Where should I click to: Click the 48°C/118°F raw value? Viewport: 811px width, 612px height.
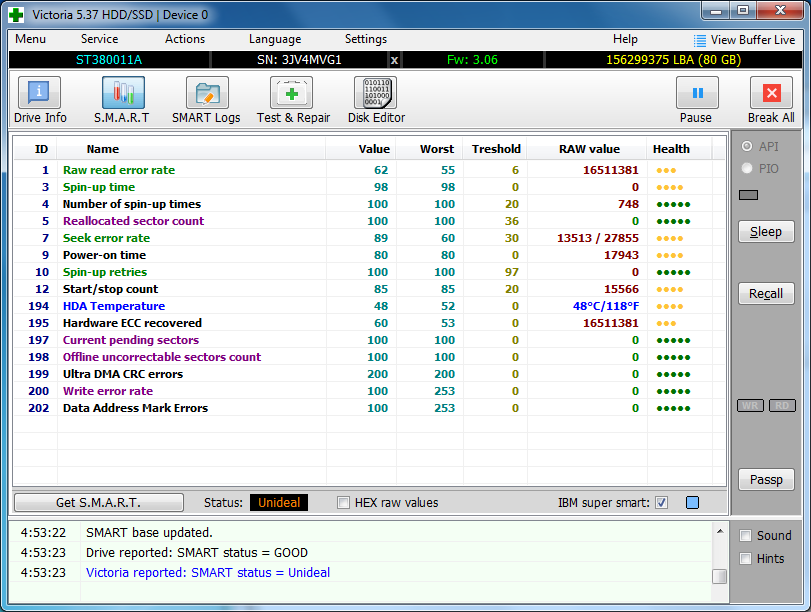(606, 306)
